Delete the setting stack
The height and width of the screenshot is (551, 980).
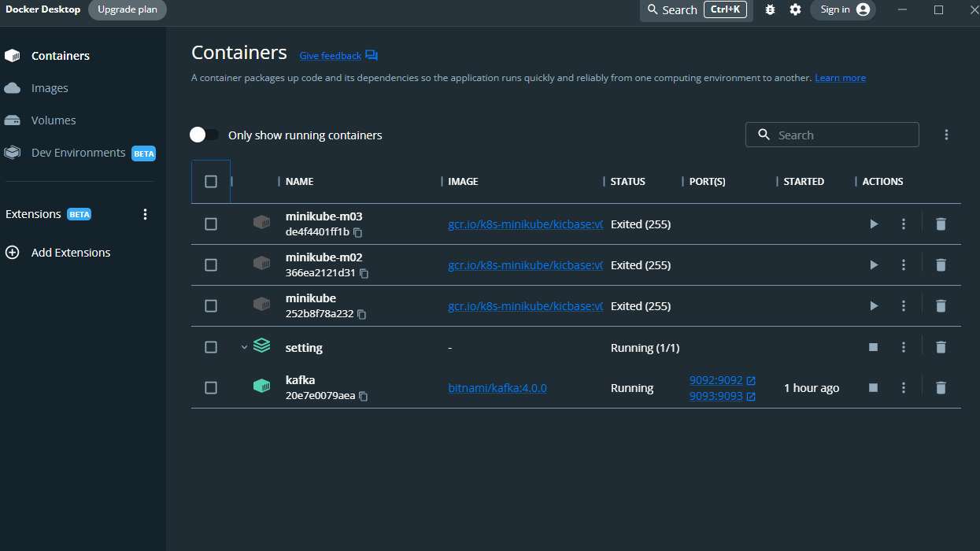941,347
